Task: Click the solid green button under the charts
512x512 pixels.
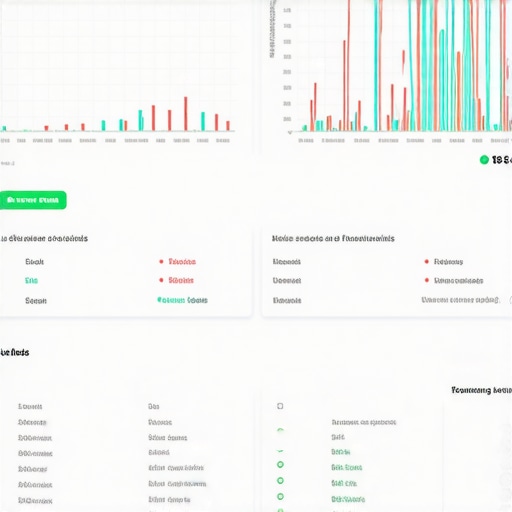Action: [33, 200]
